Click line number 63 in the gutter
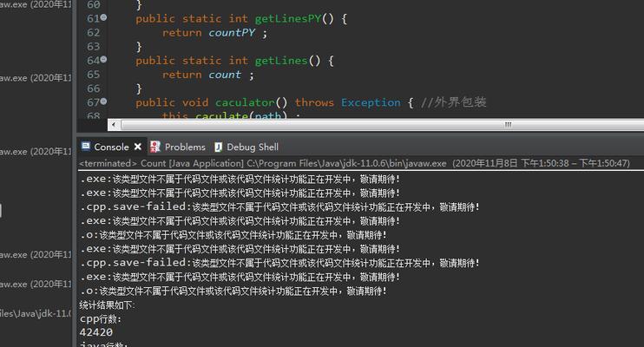The image size is (644, 347). [94, 46]
